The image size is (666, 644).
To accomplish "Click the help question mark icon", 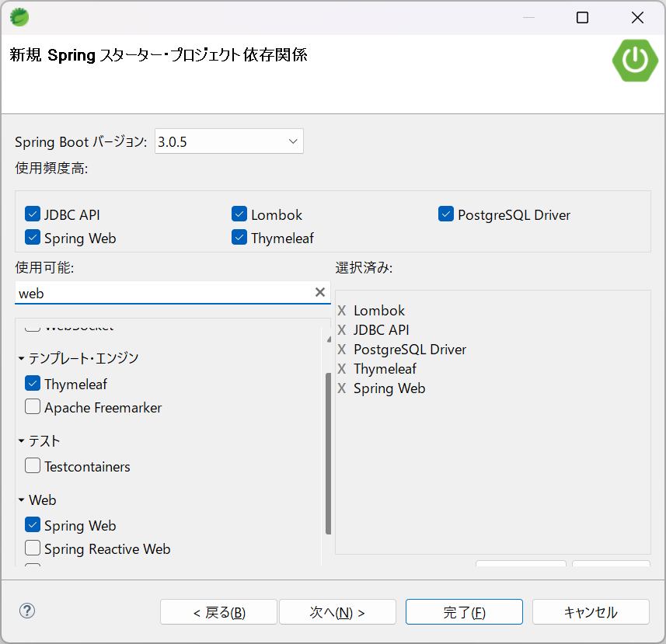I will point(27,611).
